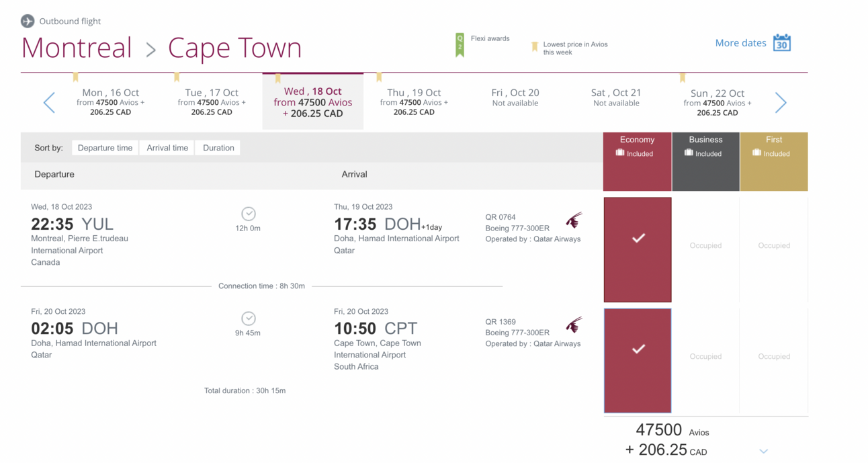
Task: Expand the price details chevron
Action: 763,451
